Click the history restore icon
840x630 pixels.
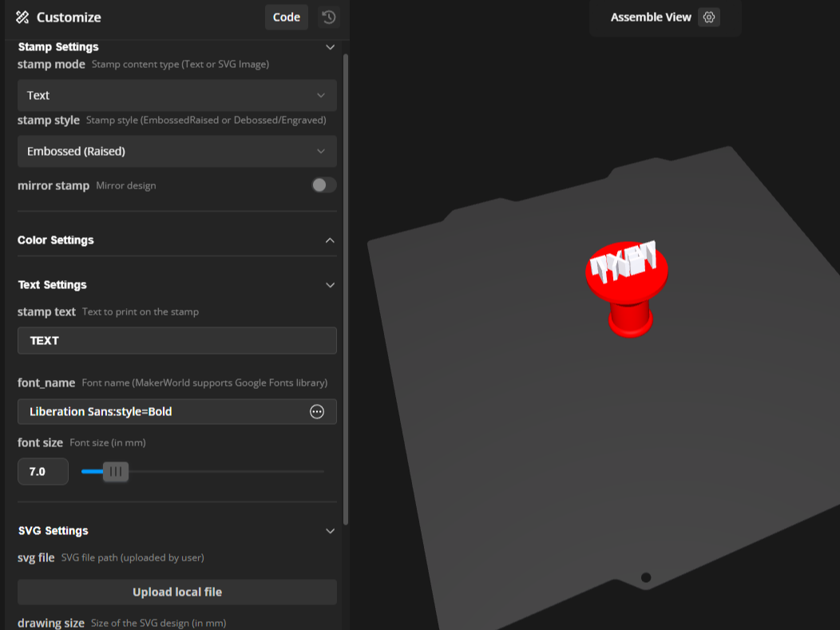coord(328,17)
